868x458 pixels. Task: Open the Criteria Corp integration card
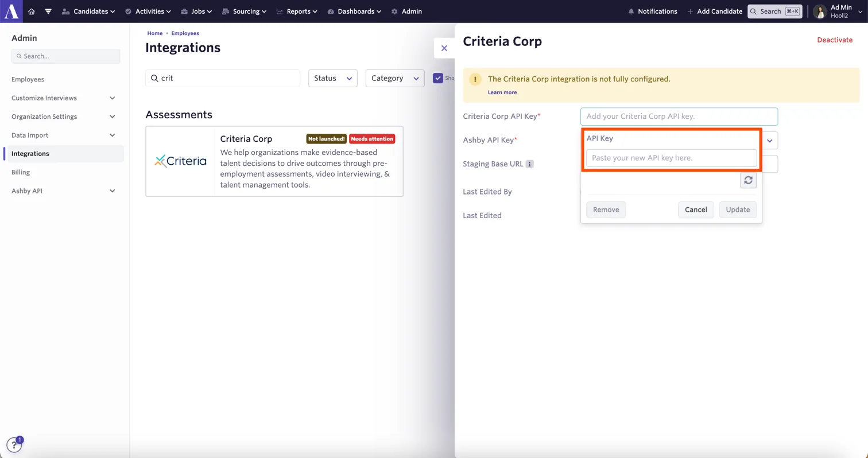pos(274,161)
